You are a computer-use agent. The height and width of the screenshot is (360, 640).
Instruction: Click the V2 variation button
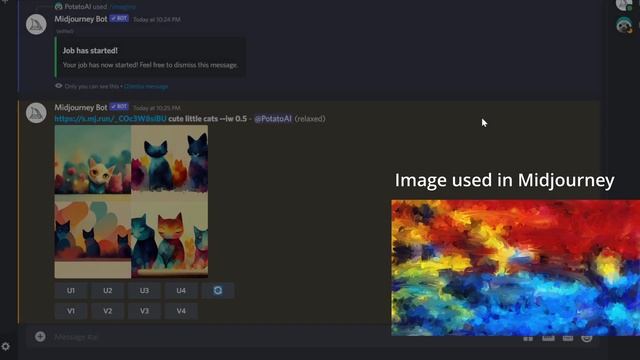(x=107, y=311)
